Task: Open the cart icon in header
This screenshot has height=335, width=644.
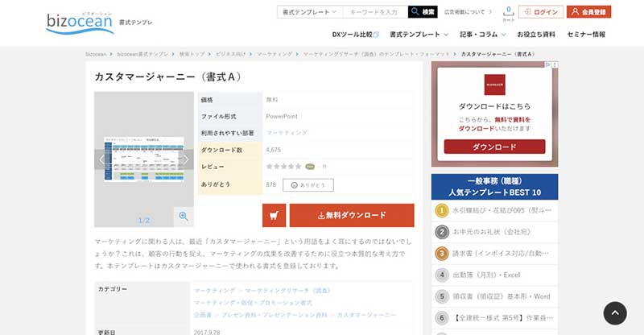Action: (509, 13)
